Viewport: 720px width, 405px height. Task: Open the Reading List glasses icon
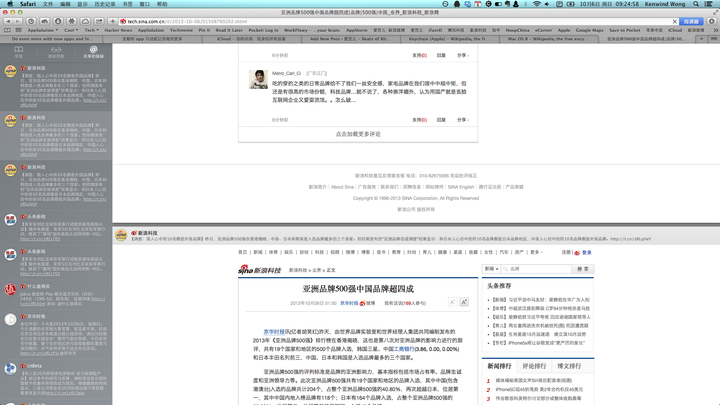pos(56,50)
